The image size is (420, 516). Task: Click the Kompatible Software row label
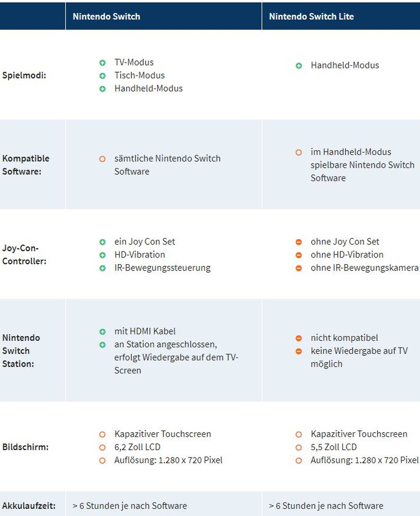(x=25, y=165)
